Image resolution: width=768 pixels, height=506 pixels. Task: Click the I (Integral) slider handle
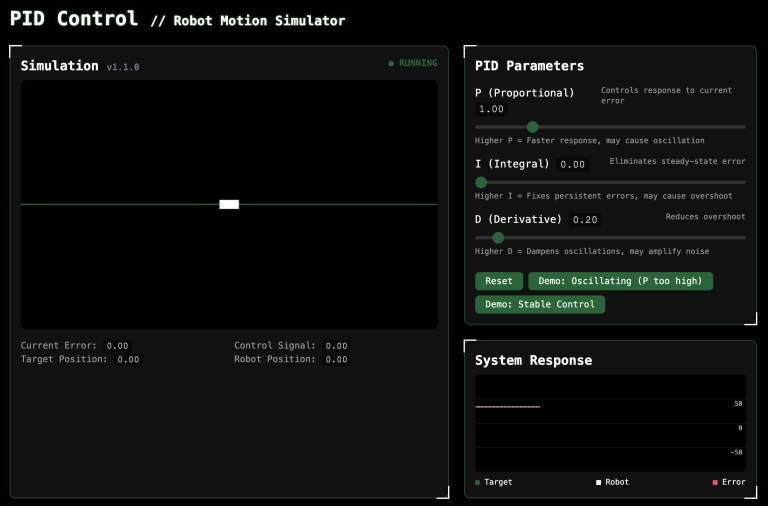click(x=481, y=182)
